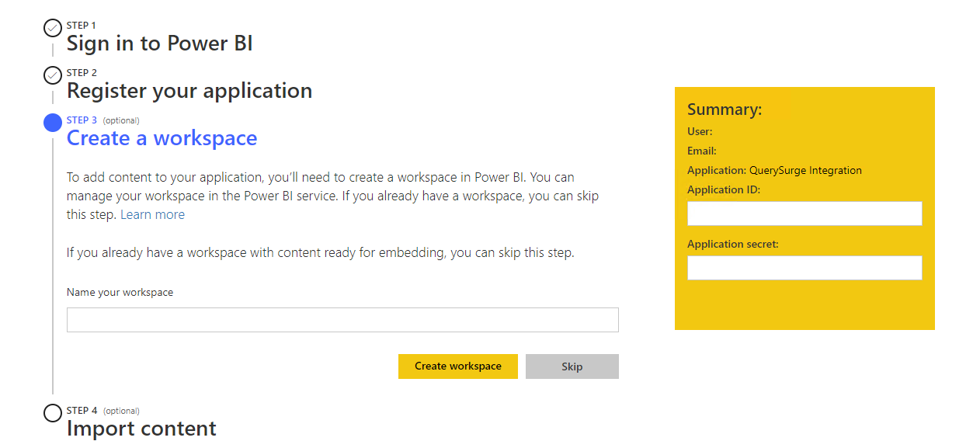This screenshot has width=980, height=448.
Task: Click the Step 1 completed checkmark icon
Action: tap(53, 29)
